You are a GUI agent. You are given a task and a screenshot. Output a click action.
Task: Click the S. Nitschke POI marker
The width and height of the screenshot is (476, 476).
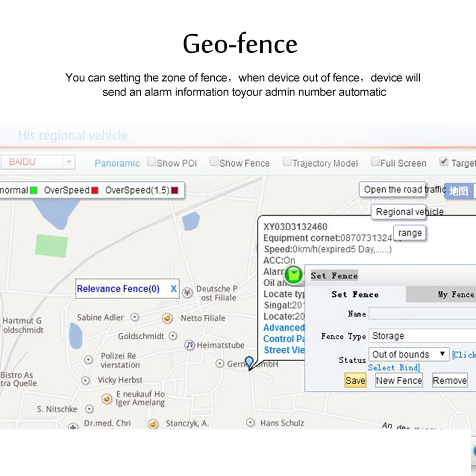pos(89,409)
